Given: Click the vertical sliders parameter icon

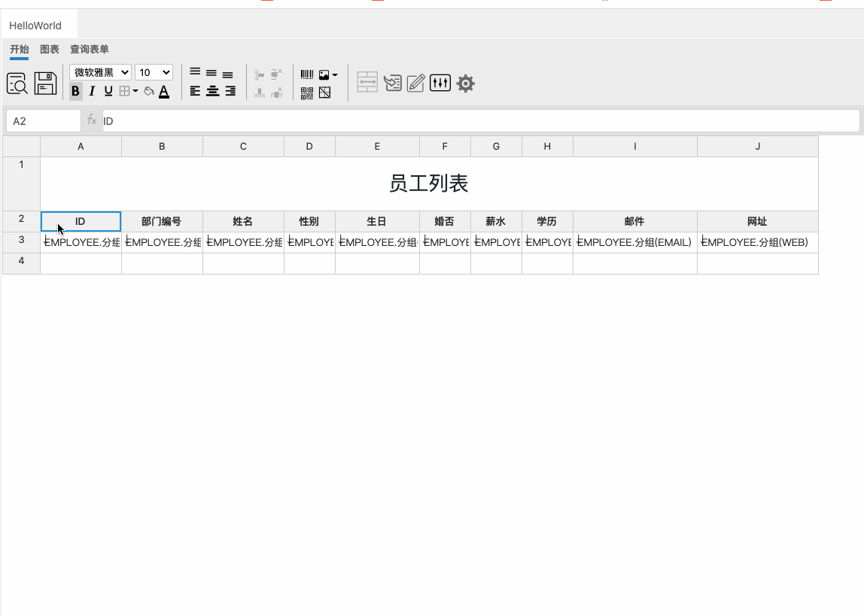Looking at the screenshot, I should (x=440, y=83).
